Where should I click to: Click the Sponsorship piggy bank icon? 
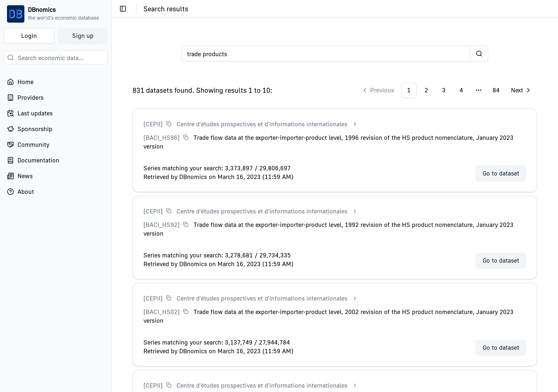10,129
